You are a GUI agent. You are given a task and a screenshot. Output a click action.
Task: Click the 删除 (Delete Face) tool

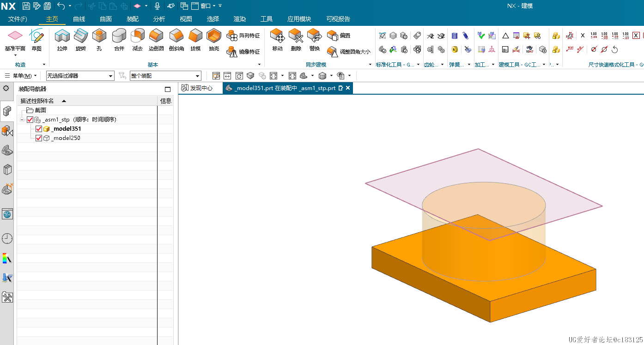pos(296,40)
